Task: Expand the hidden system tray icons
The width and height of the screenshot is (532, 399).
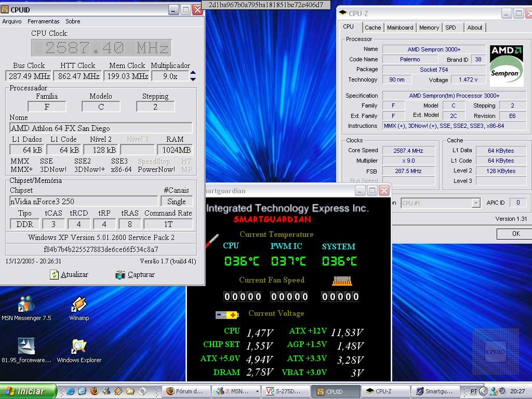Action: 484,391
